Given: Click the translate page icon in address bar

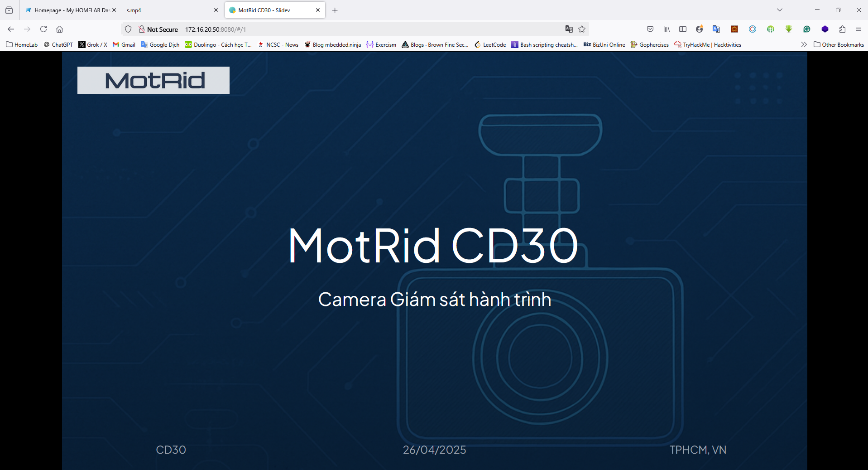Looking at the screenshot, I should pyautogui.click(x=569, y=29).
